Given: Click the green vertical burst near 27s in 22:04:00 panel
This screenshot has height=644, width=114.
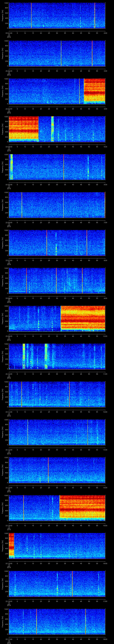Looking at the screenshot, I should click(x=52, y=129).
